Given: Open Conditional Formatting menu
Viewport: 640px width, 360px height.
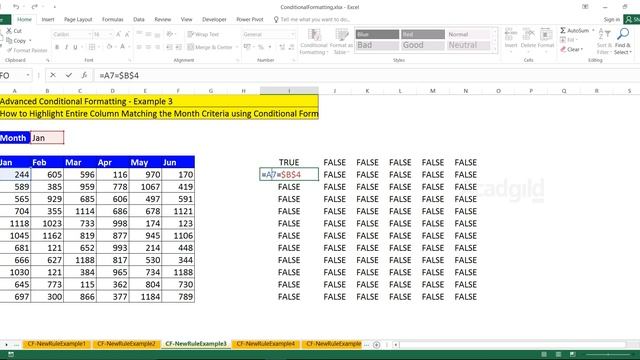Looking at the screenshot, I should point(313,41).
